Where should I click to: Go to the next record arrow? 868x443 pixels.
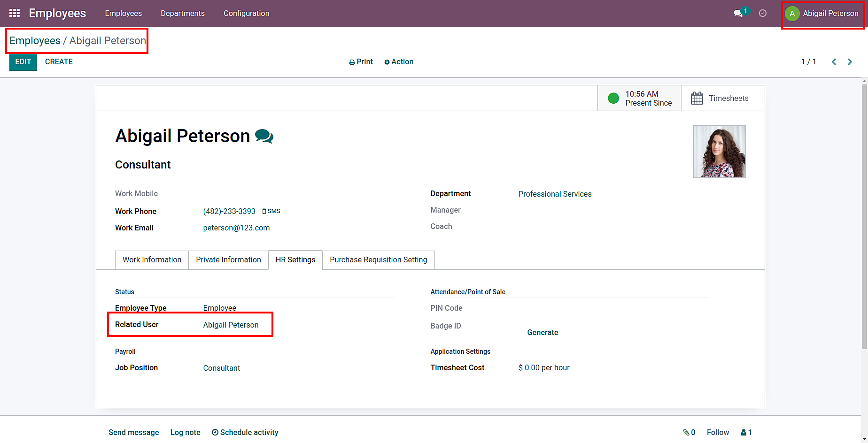(x=850, y=62)
